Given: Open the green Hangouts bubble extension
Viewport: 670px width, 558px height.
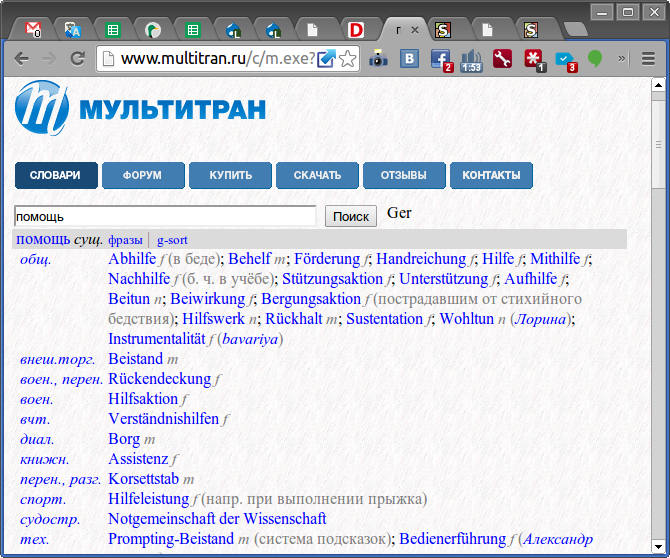Looking at the screenshot, I should [595, 59].
